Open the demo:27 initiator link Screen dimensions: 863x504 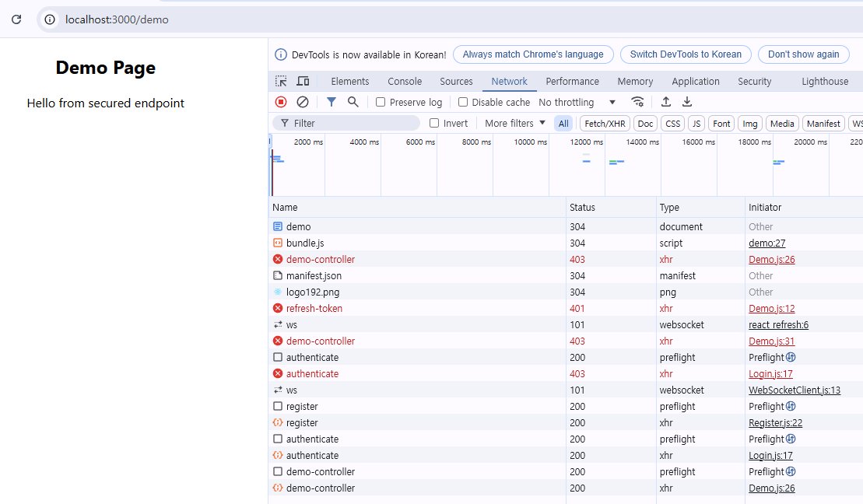pyautogui.click(x=767, y=243)
